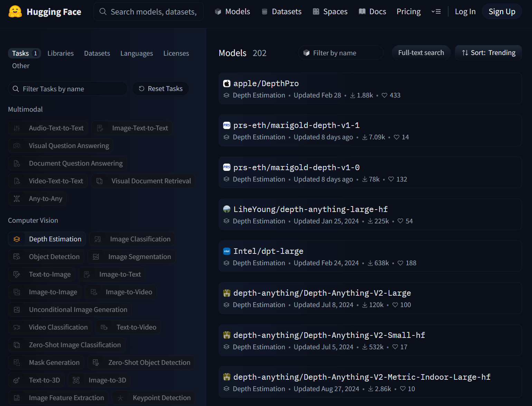The height and width of the screenshot is (406, 532).
Task: Open LiheYoung/depth-anything-large-hf model
Action: [370, 214]
